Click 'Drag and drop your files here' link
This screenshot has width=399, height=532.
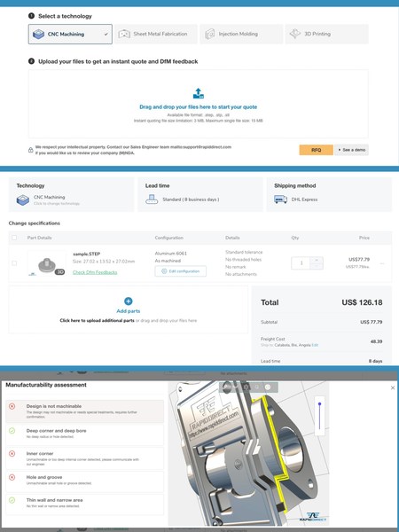point(198,107)
